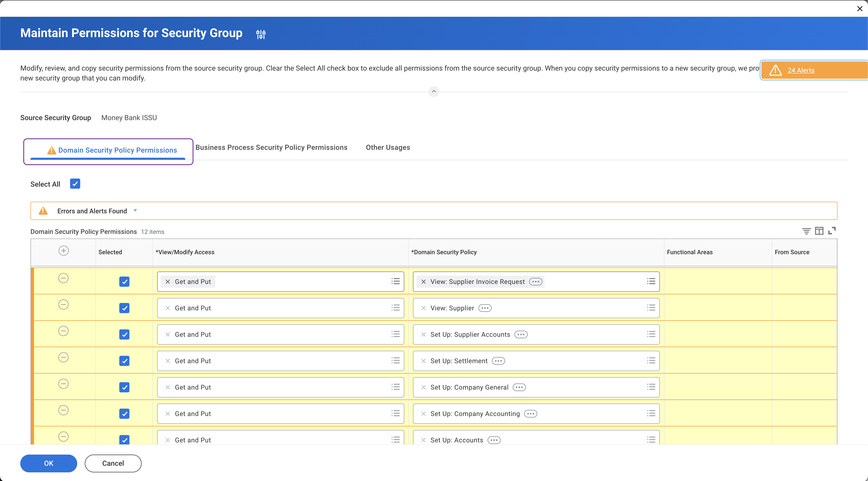Open access prompt list for View: Supplier row

pyautogui.click(x=396, y=308)
